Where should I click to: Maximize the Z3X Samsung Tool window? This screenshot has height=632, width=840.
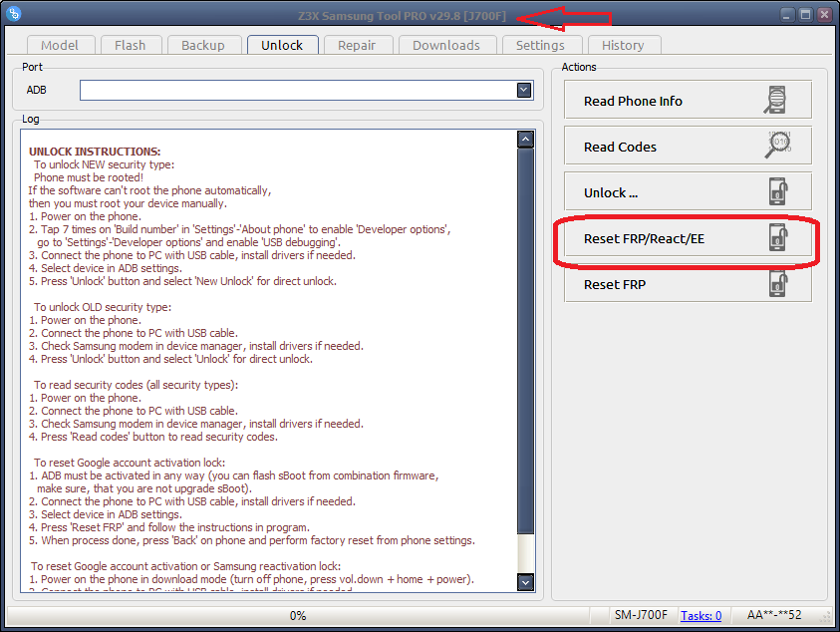click(805, 15)
